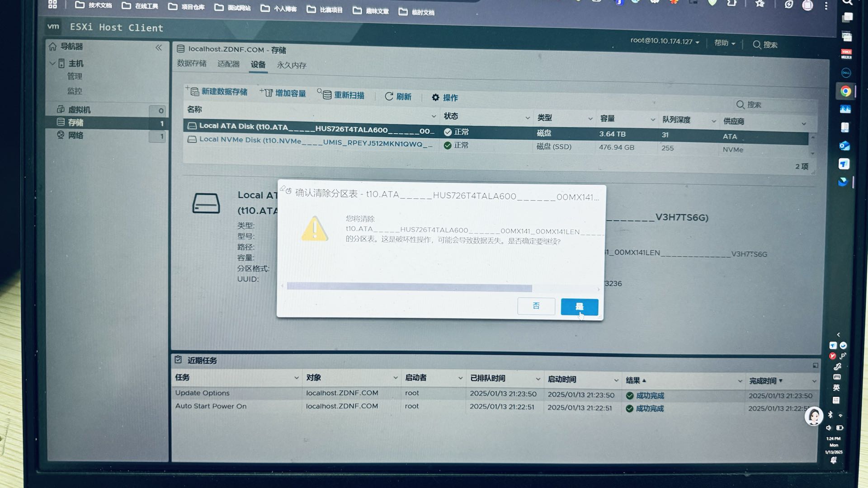This screenshot has height=488, width=868.
Task: Select 虚拟机 virtual machines in navigator
Action: point(79,110)
